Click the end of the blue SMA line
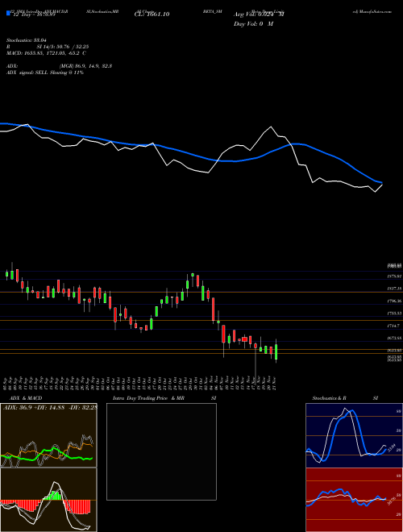The width and height of the screenshot is (403, 532). 381,182
